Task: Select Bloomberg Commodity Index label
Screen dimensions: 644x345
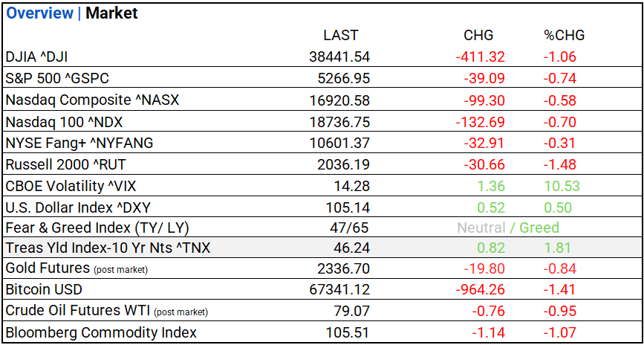Action: 101,332
